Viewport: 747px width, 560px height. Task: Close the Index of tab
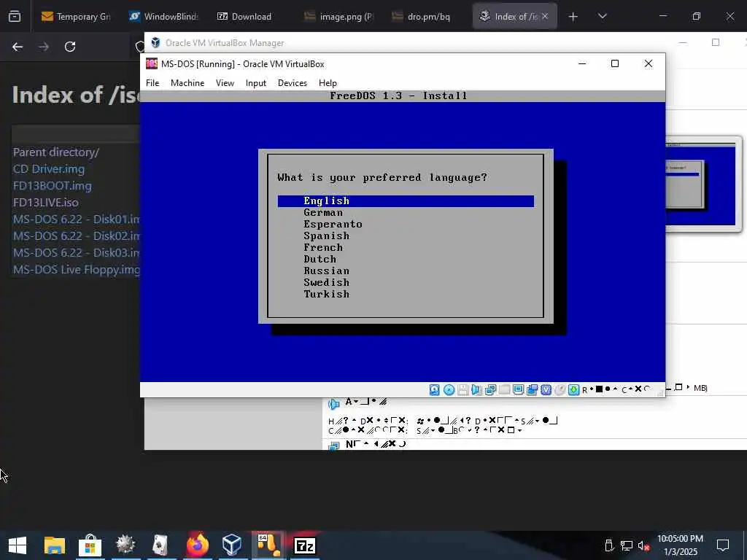click(x=545, y=16)
